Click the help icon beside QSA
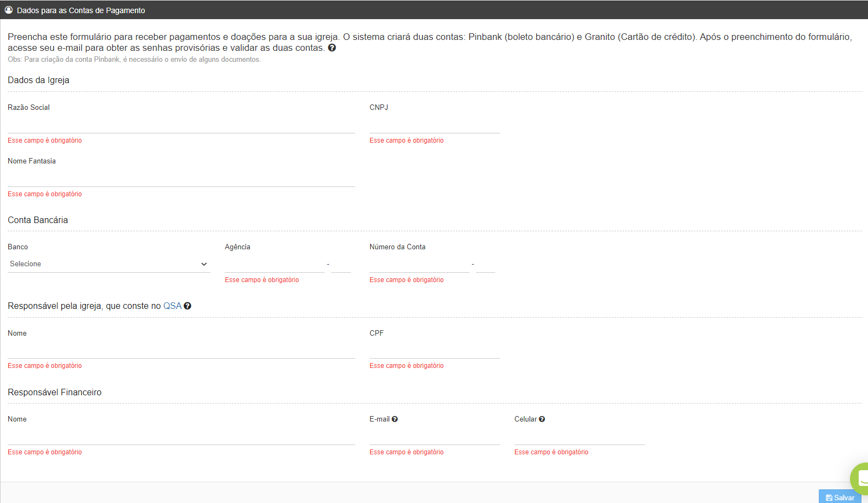This screenshot has height=503, width=868. click(x=187, y=306)
